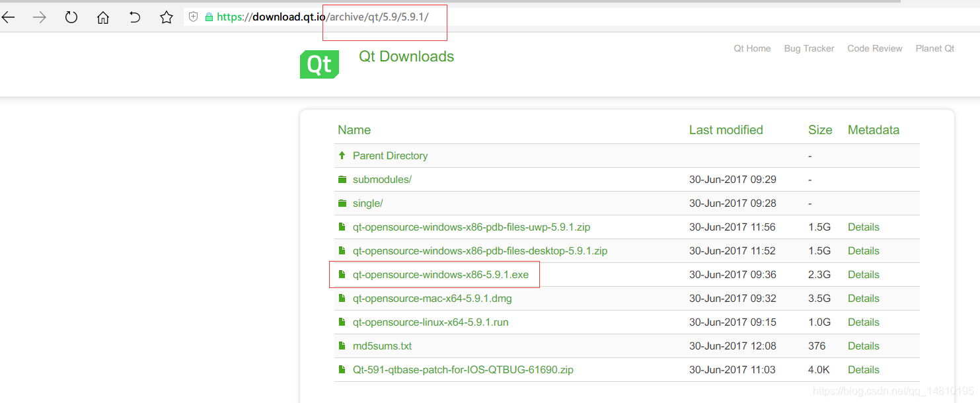
Task: Click the shield security icon in address bar
Action: pos(194,17)
